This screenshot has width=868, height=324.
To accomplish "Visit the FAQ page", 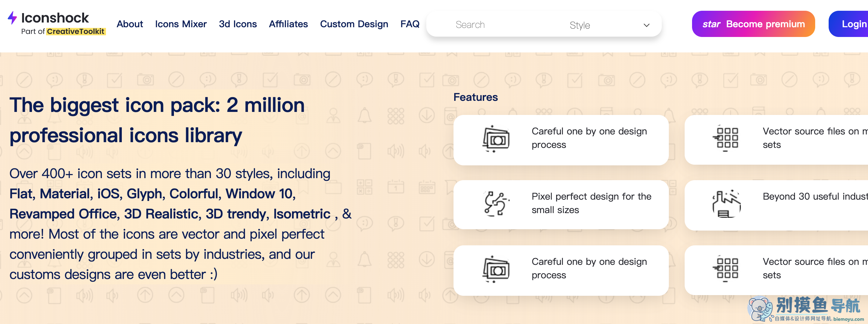I will 410,24.
